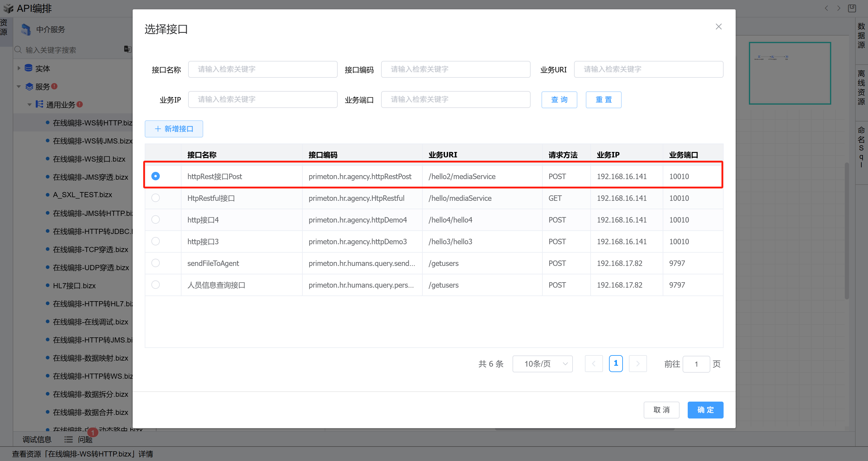Select the sendFileToAgent radio button
868x461 pixels.
(x=155, y=263)
